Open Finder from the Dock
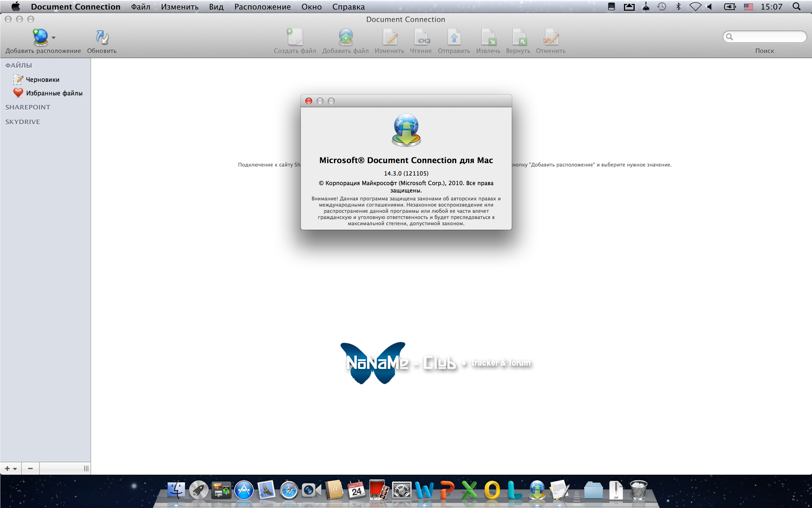Viewport: 812px width, 508px height. point(176,490)
